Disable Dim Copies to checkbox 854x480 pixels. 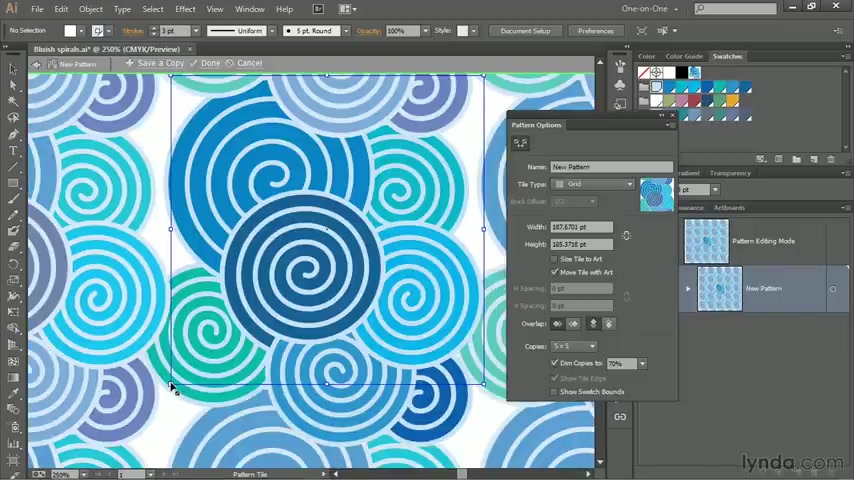click(554, 363)
